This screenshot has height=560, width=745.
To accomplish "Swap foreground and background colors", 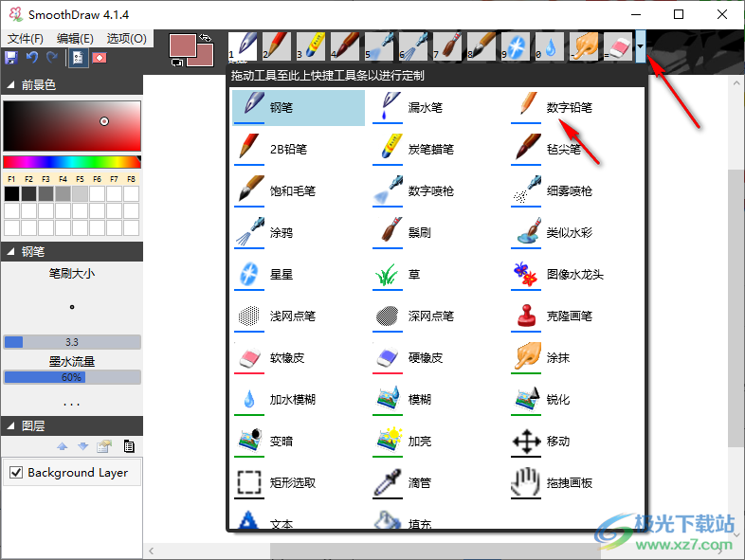I will tap(206, 37).
